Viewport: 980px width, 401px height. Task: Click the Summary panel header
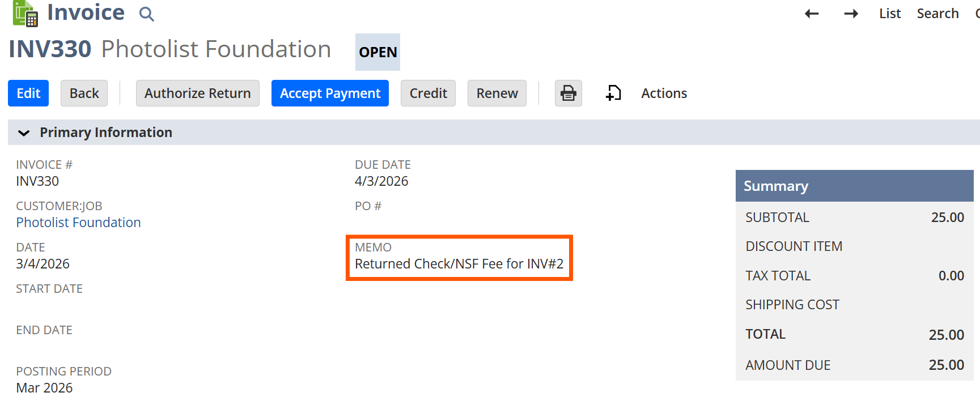point(854,186)
